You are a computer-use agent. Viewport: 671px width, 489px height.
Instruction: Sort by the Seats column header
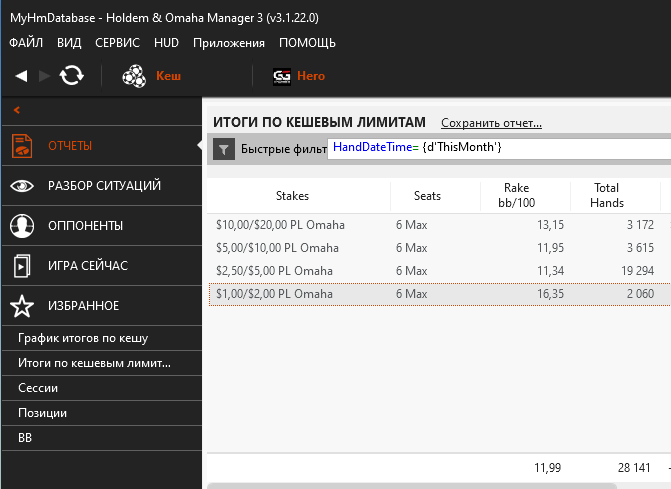435,196
